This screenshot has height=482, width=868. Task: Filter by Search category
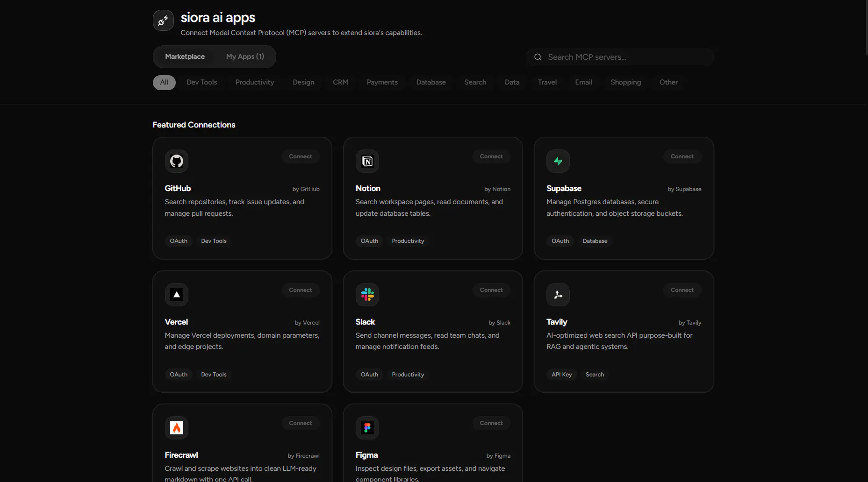(x=475, y=82)
